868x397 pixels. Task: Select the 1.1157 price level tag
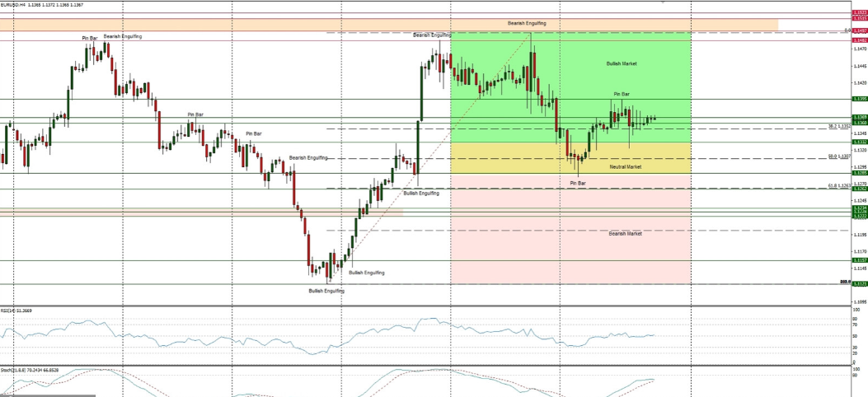[x=860, y=259]
